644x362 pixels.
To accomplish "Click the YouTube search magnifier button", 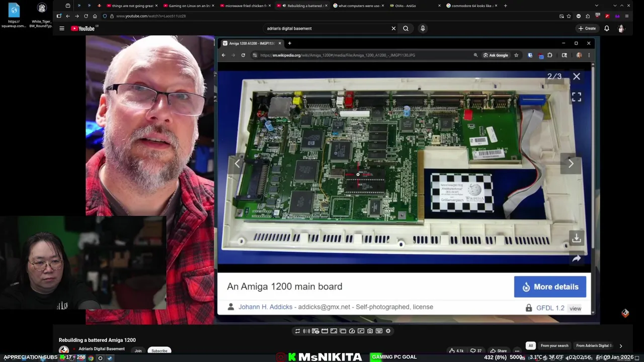I will pyautogui.click(x=406, y=29).
